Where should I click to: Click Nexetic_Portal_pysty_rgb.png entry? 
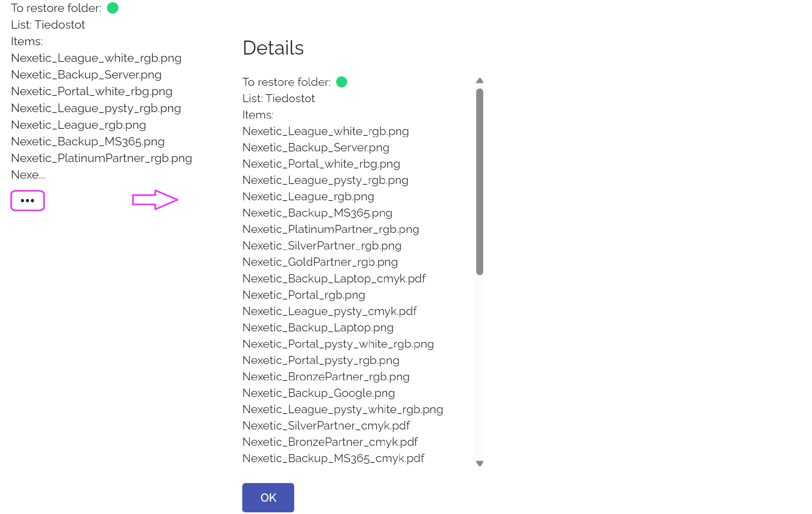(321, 360)
